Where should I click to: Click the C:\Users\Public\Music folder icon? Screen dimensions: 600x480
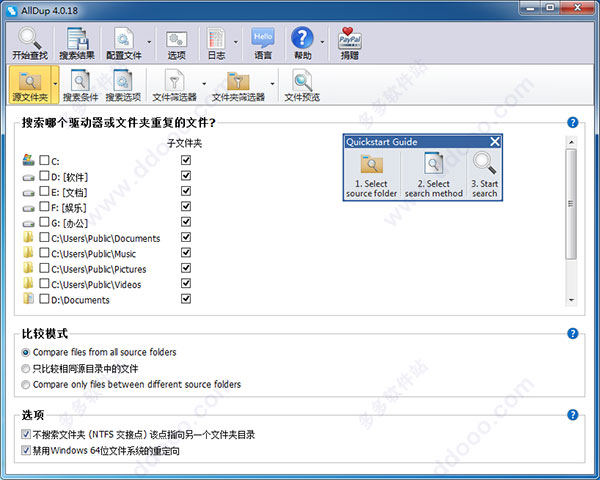pos(28,252)
